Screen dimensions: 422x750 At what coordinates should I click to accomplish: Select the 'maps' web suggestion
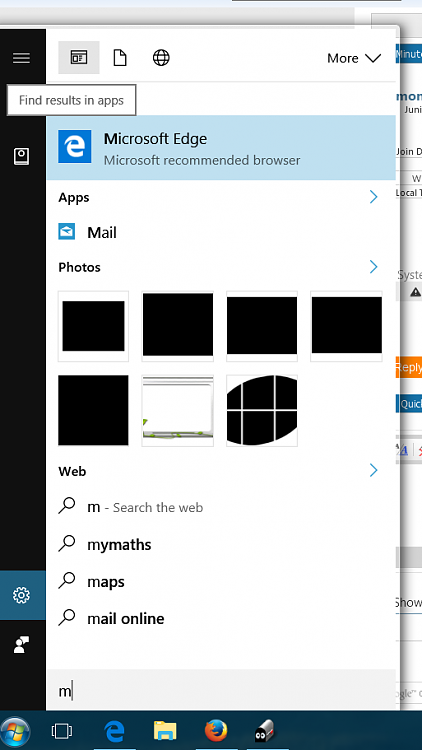(x=221, y=582)
